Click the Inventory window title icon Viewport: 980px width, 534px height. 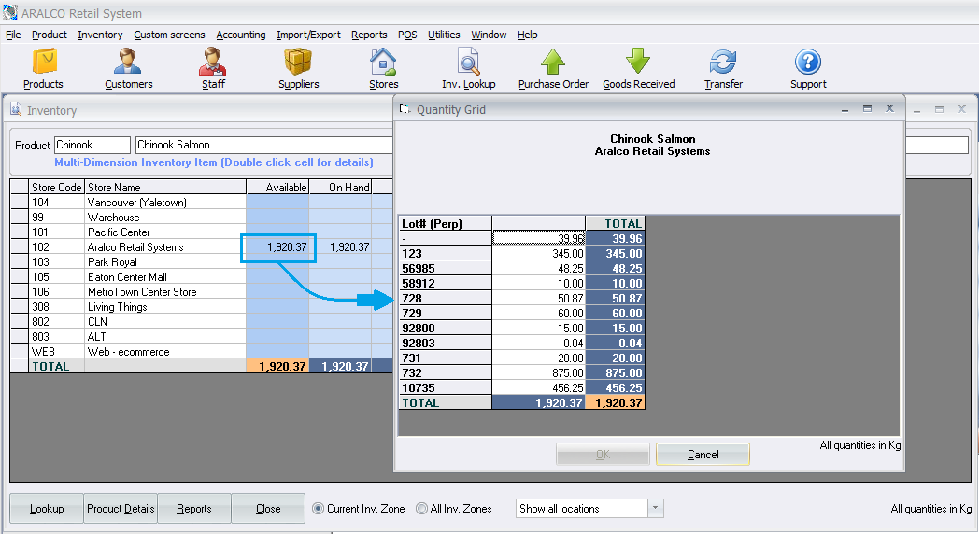[x=16, y=109]
